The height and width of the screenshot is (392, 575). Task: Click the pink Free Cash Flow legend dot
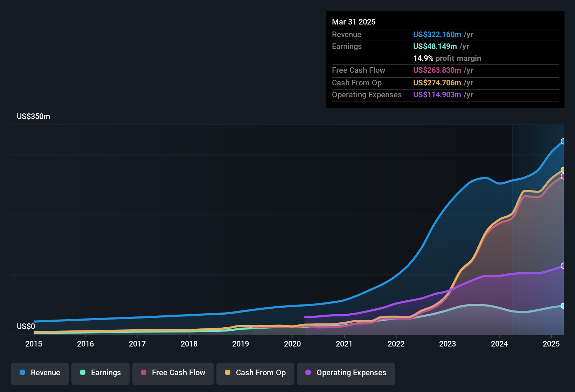143,373
